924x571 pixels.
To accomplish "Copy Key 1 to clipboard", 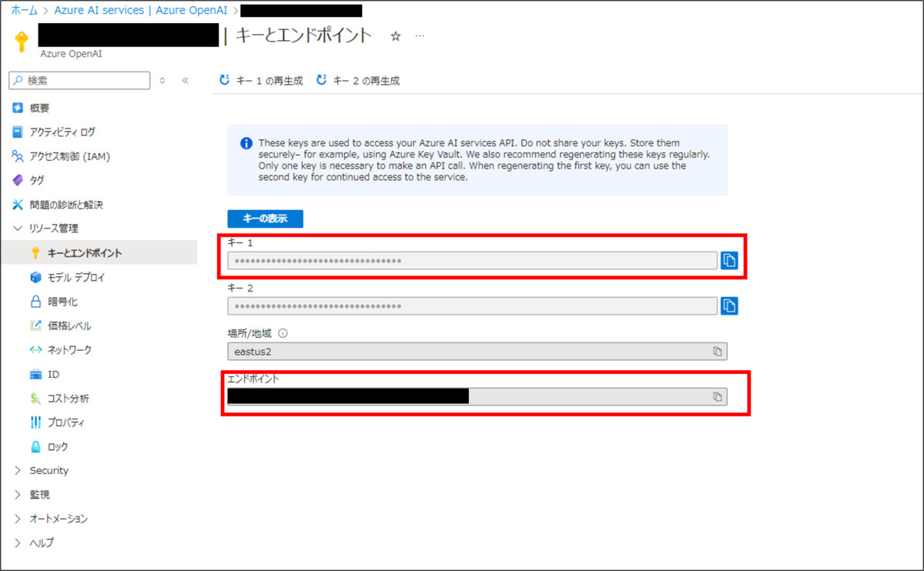I will coord(729,260).
